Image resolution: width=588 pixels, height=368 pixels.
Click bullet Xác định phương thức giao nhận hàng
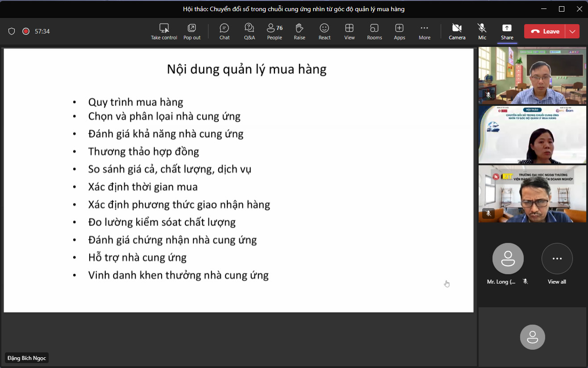tap(179, 205)
